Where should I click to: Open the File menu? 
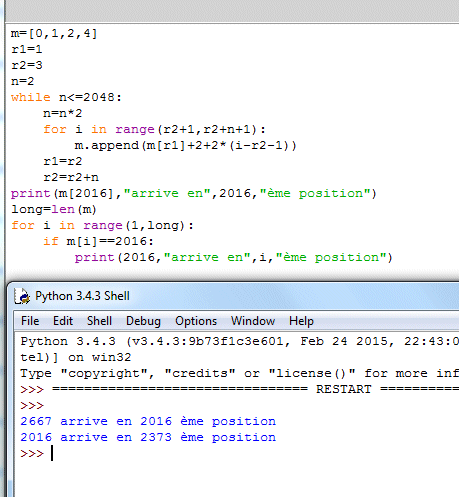30,321
